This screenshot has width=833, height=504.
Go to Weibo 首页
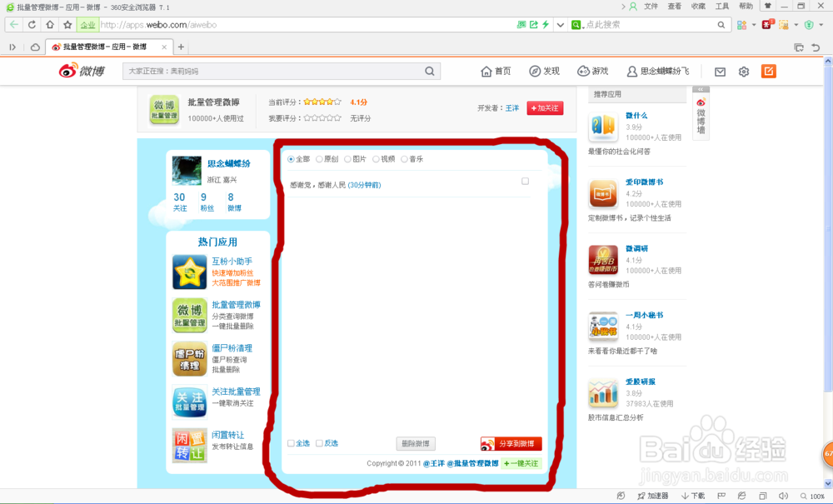[x=496, y=71]
